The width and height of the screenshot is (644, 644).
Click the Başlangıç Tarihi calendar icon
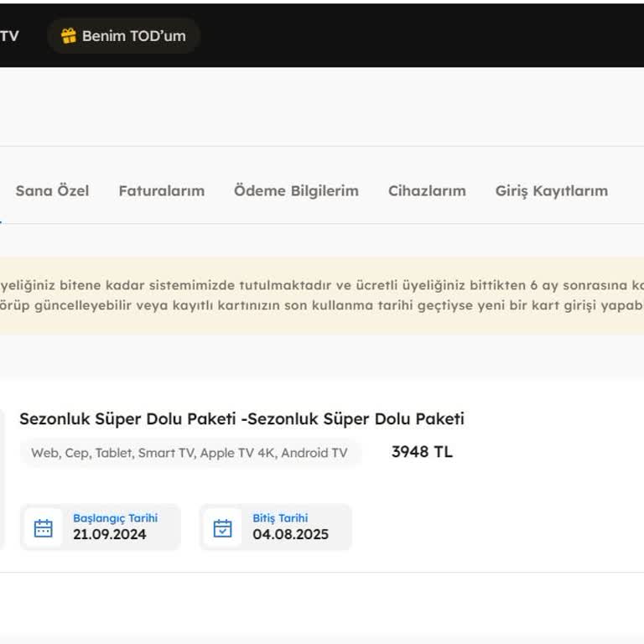43,527
